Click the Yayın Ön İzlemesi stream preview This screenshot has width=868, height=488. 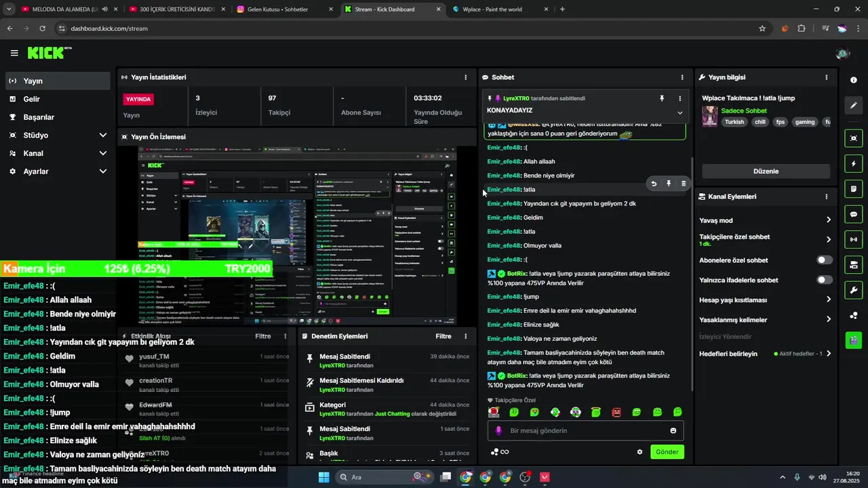(x=297, y=236)
